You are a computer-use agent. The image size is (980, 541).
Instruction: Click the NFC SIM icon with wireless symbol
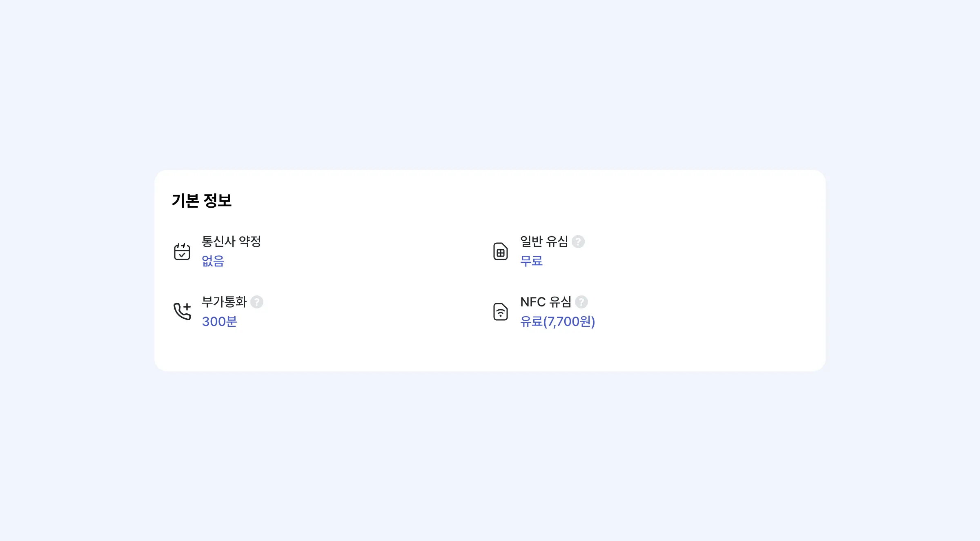[500, 312]
